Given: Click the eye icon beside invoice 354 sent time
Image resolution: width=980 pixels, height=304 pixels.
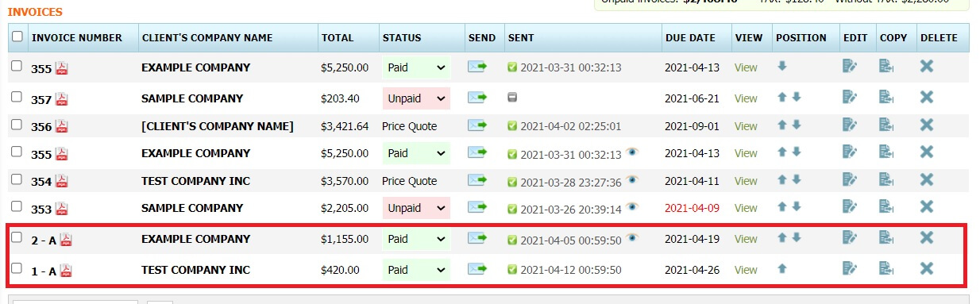Looking at the screenshot, I should [x=631, y=180].
